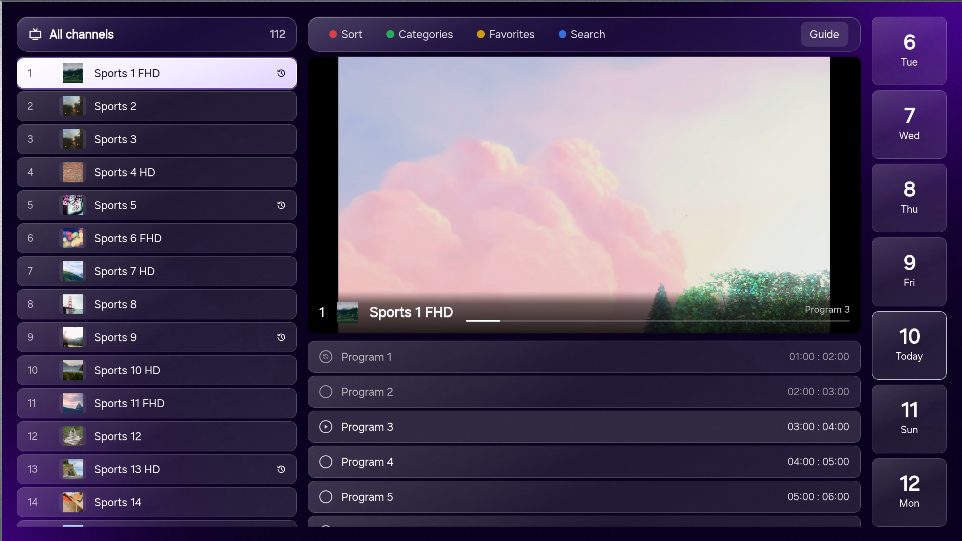The width and height of the screenshot is (962, 541).
Task: Open the Sports 8 channel thumbnail
Action: (72, 304)
